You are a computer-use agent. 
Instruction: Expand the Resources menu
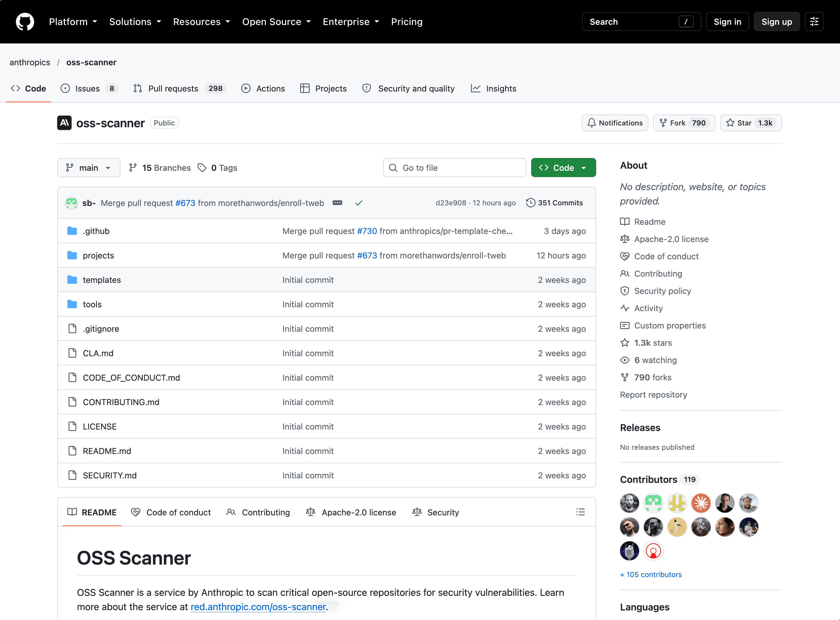202,22
